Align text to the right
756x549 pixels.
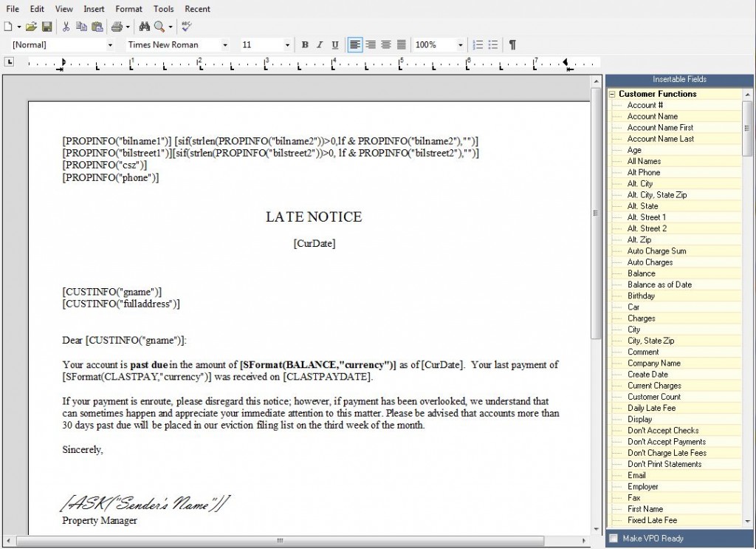(x=371, y=45)
